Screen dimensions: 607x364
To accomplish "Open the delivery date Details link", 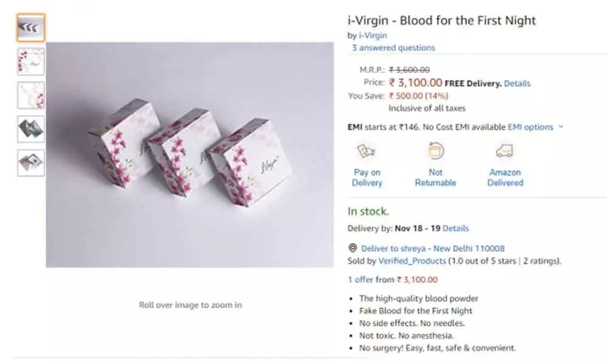I will point(456,229).
